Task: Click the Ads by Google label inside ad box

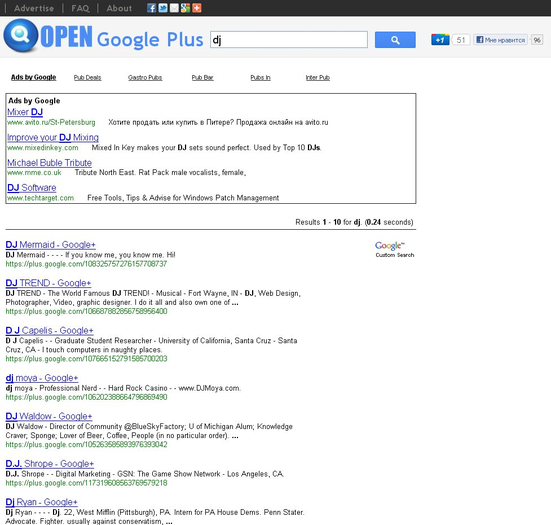Action: (34, 101)
